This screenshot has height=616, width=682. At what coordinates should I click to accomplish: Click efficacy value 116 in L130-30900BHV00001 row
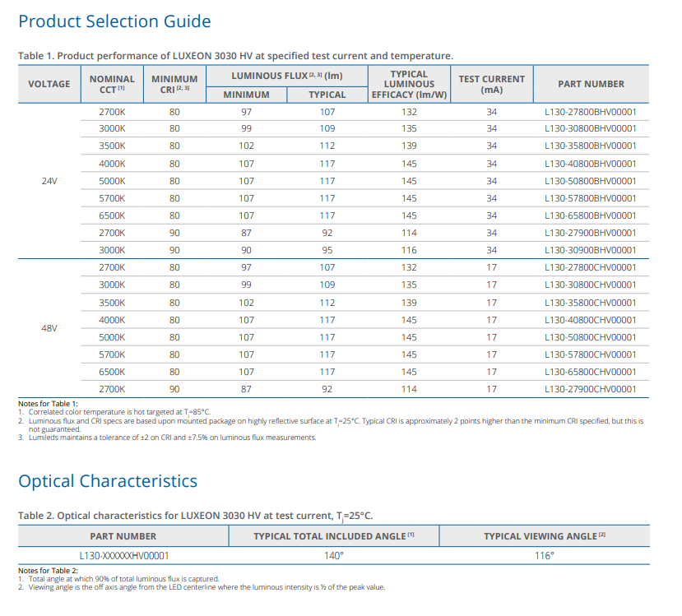(409, 250)
